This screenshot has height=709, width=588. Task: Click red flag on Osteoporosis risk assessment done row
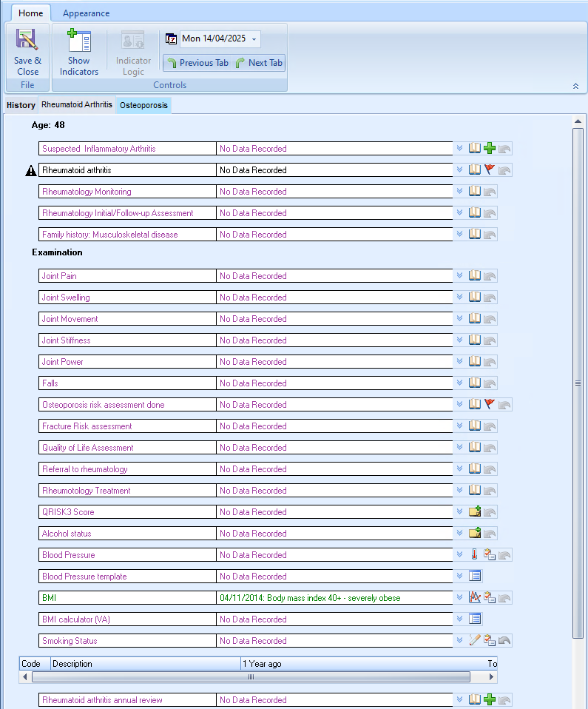coord(490,404)
